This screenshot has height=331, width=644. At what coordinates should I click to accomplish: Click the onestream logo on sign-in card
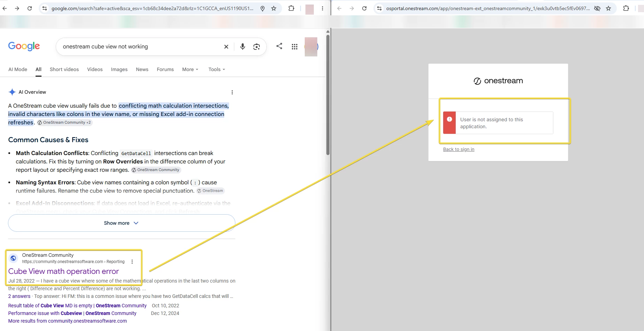pos(498,81)
